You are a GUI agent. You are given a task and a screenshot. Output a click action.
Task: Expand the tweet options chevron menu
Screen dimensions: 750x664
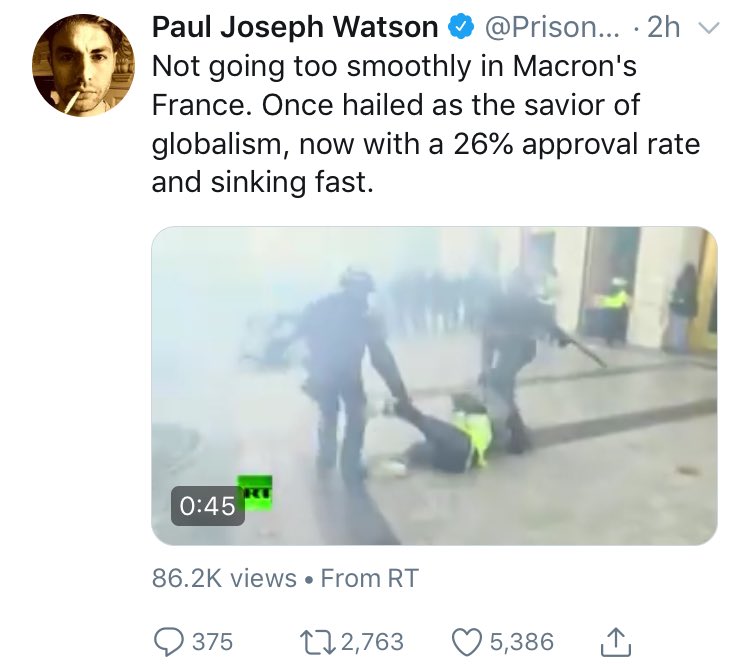click(709, 28)
